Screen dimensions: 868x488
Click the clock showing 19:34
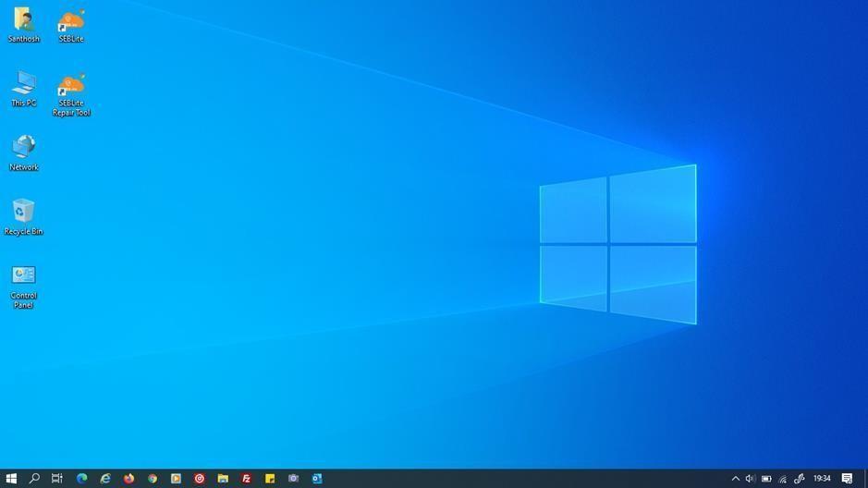[821, 479]
